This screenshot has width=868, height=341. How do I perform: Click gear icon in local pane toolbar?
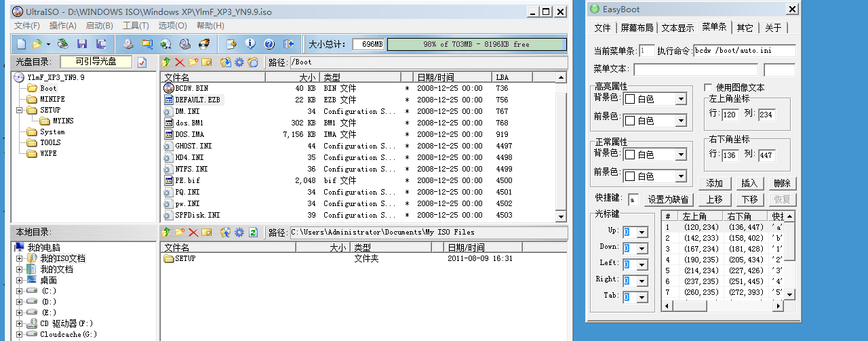tap(239, 233)
